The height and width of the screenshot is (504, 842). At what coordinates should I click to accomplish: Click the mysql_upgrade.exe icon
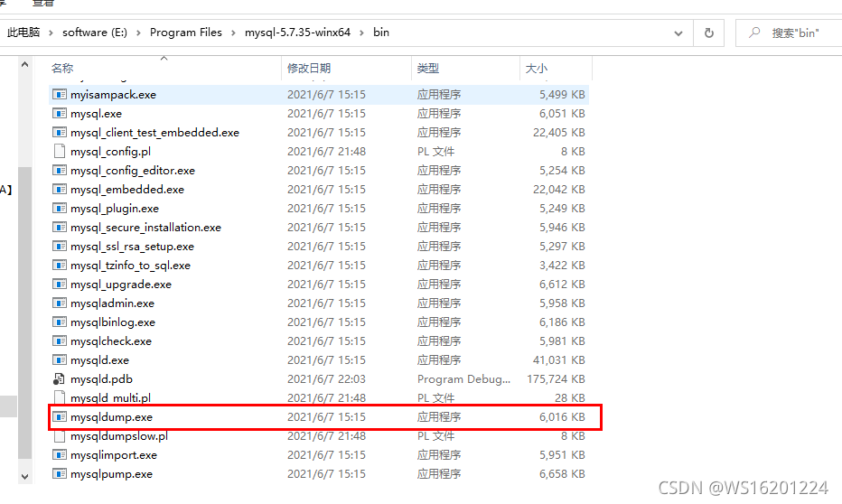pos(59,284)
